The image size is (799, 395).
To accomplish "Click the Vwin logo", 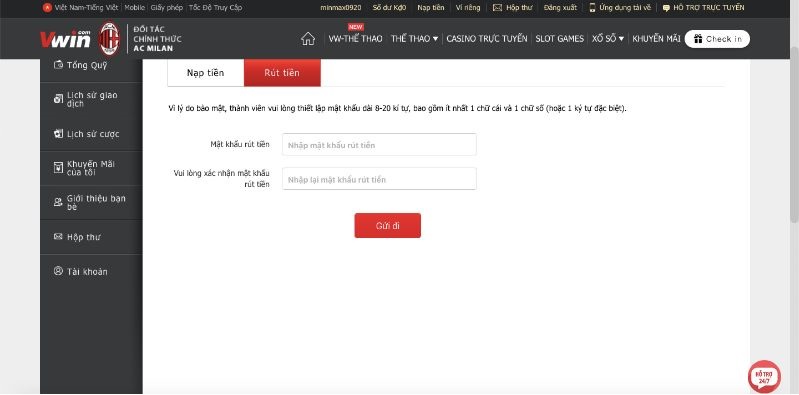I will [66, 39].
